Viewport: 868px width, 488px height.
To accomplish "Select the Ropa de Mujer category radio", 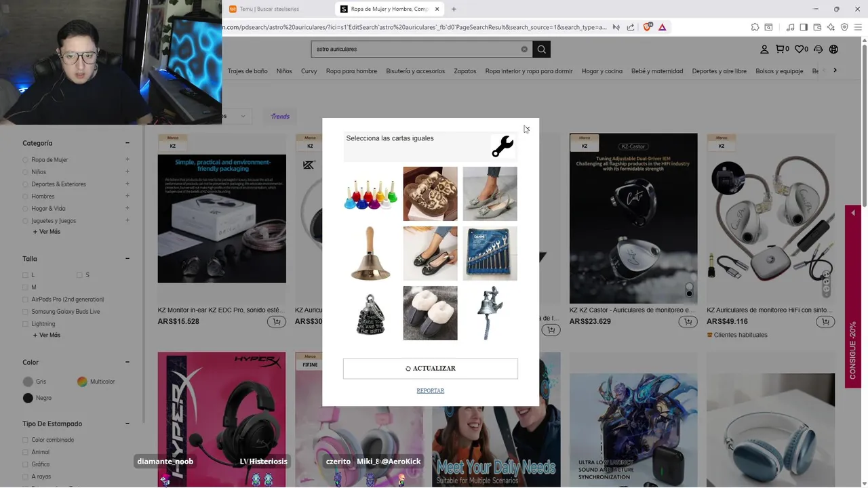I will pyautogui.click(x=26, y=160).
